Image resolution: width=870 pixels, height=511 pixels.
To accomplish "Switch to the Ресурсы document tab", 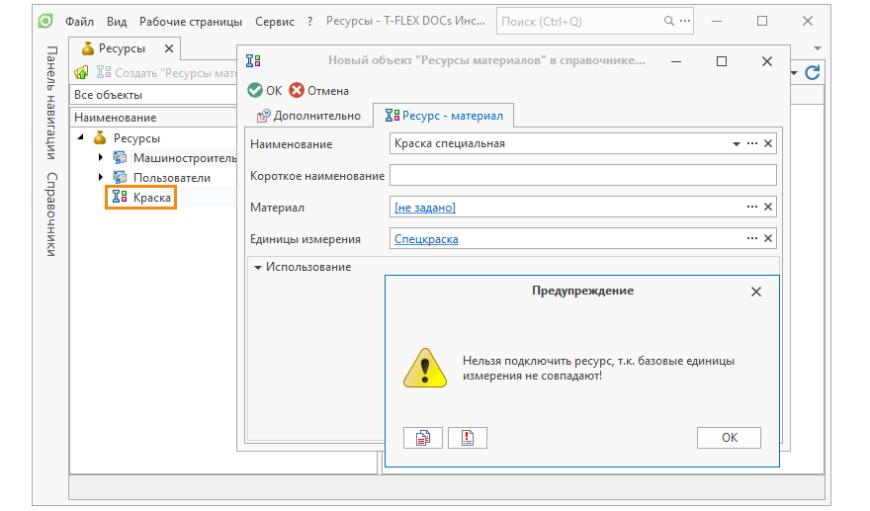I will tap(122, 49).
